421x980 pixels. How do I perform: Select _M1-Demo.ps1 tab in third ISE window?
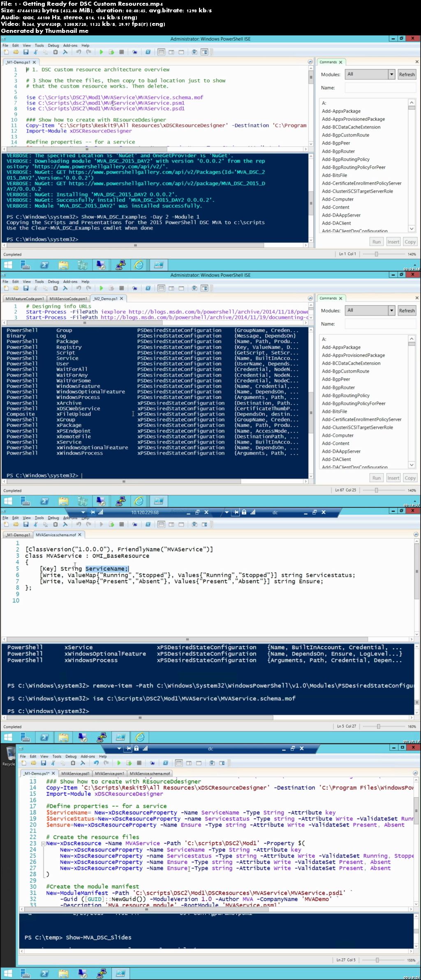point(18,535)
